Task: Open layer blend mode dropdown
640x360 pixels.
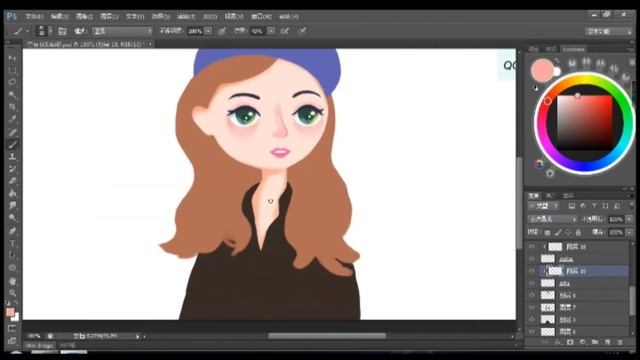Action: point(552,219)
